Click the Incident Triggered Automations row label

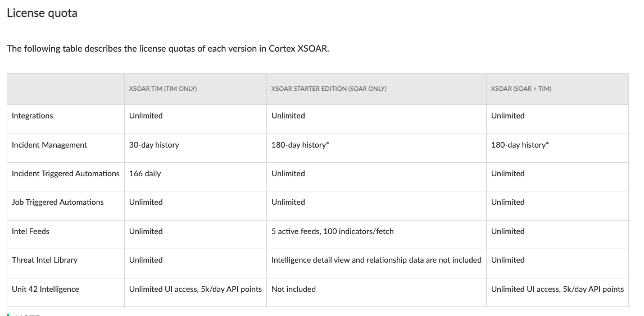tap(66, 173)
